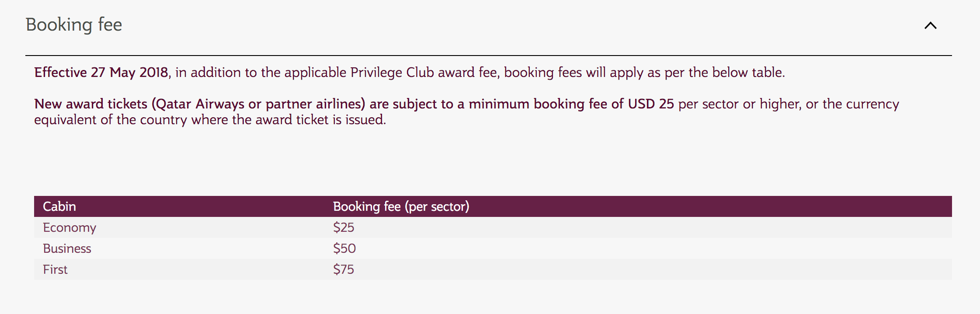The height and width of the screenshot is (314, 980).
Task: Click the bold Effective 27 May 2018 text
Action: point(101,72)
